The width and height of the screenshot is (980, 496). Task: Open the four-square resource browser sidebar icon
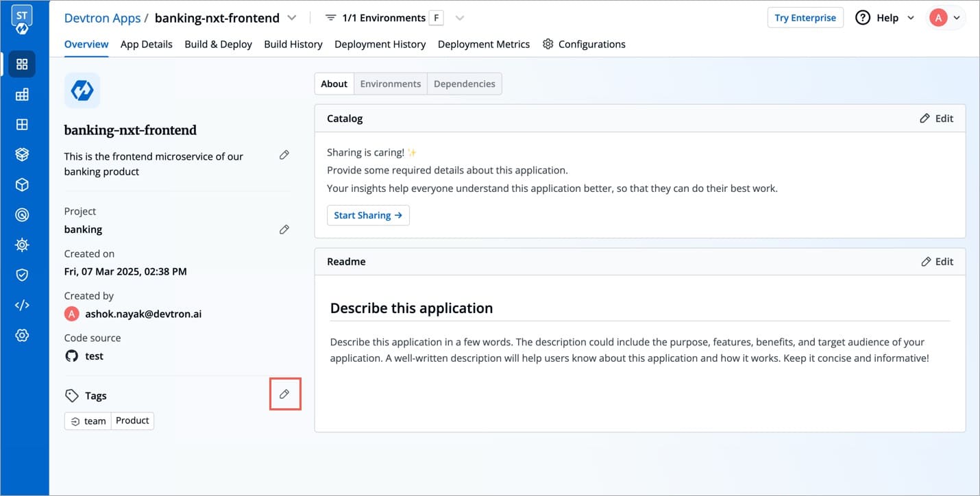coord(22,125)
